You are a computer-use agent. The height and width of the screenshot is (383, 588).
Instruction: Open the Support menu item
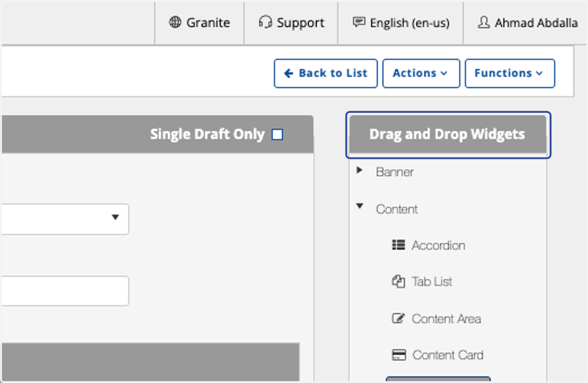[291, 23]
